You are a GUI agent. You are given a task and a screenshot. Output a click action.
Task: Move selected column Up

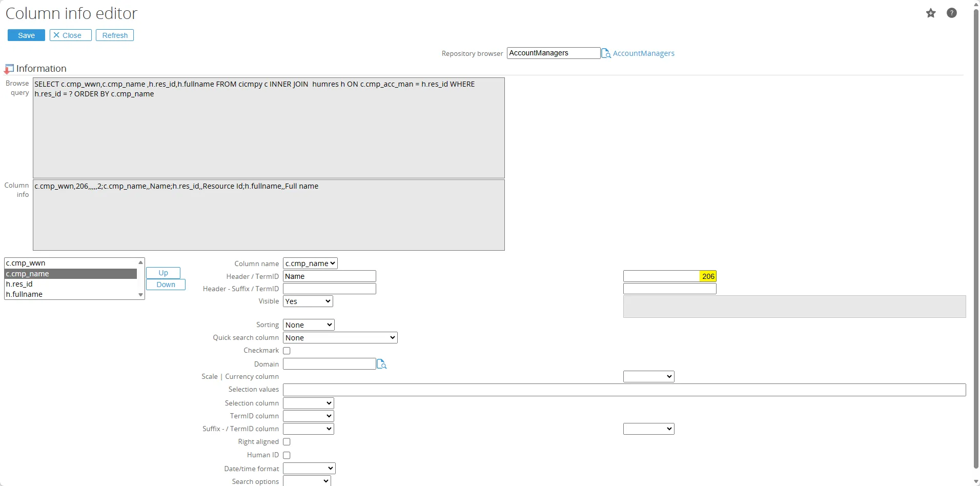point(163,273)
